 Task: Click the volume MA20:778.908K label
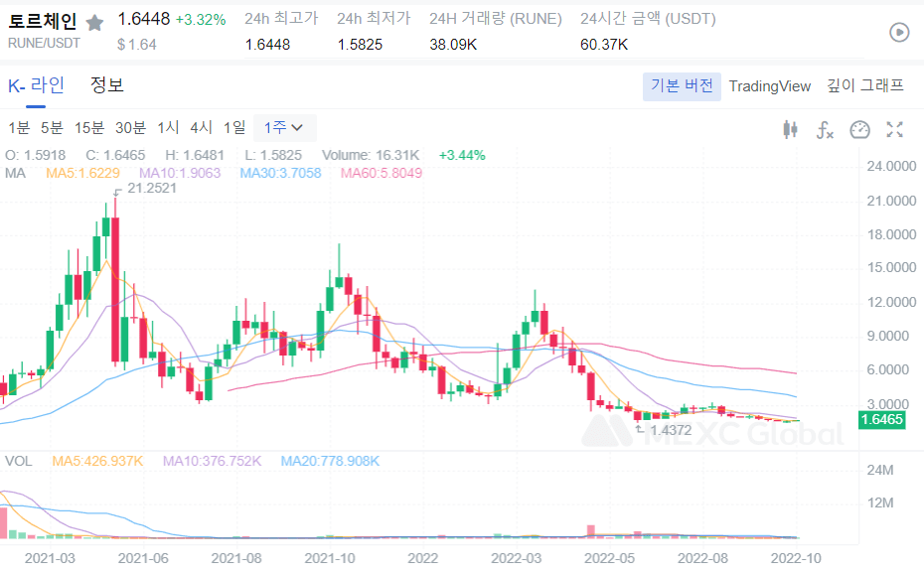[330, 461]
